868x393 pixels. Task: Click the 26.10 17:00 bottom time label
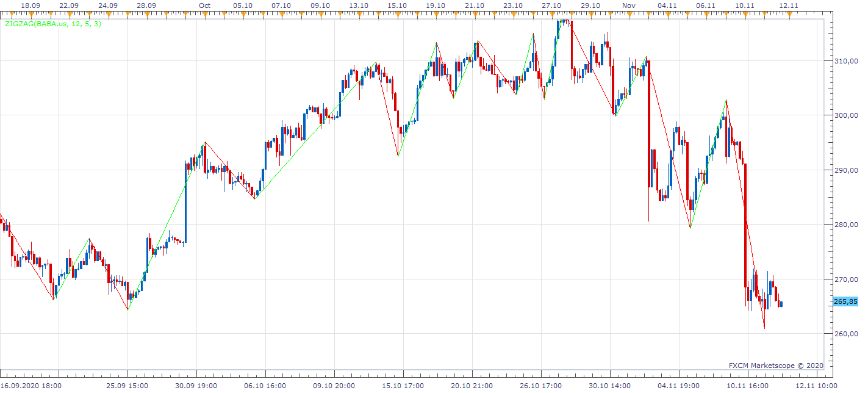pyautogui.click(x=540, y=386)
